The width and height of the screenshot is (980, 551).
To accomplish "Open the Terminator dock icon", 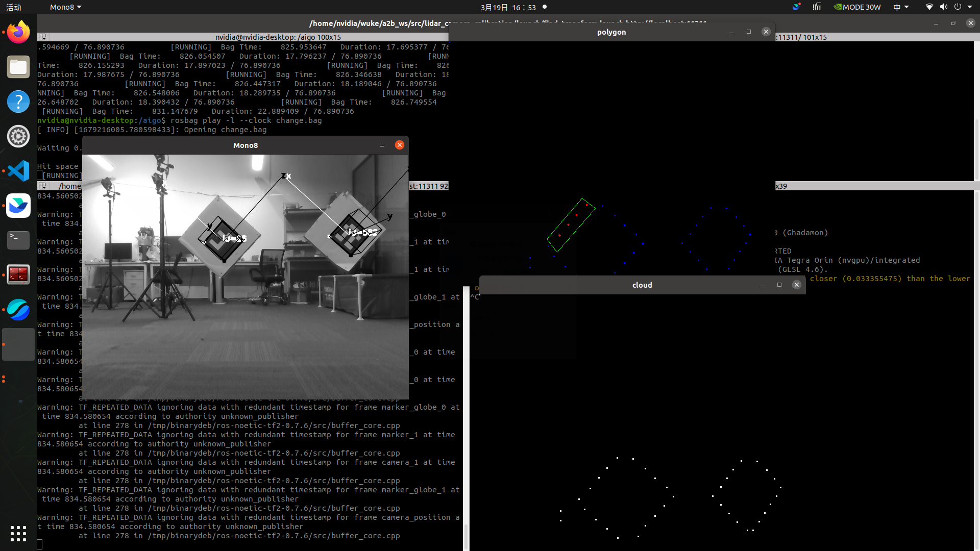I will click(x=18, y=274).
